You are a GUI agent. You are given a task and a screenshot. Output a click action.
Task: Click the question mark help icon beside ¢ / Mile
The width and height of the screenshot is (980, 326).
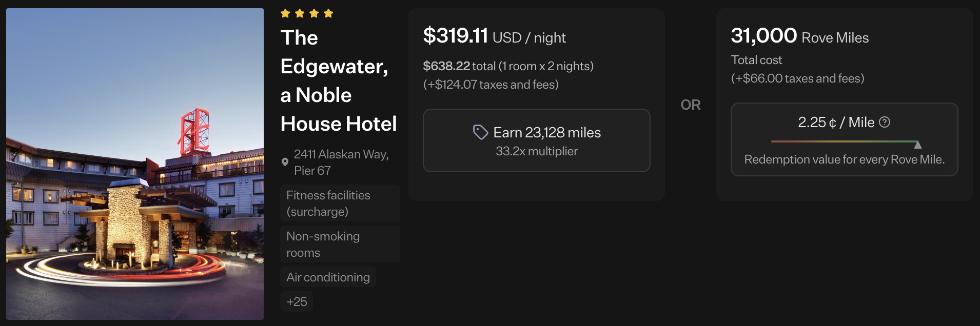coord(885,122)
